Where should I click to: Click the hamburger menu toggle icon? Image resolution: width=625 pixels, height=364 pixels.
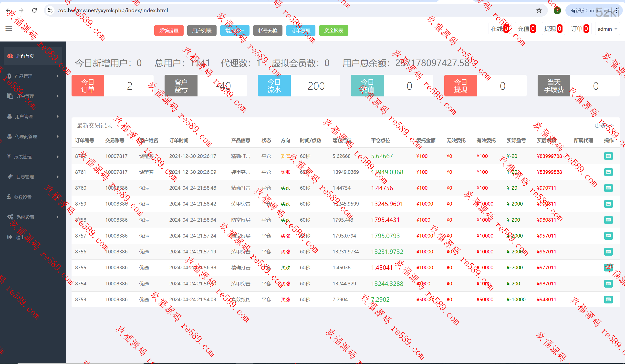click(9, 29)
